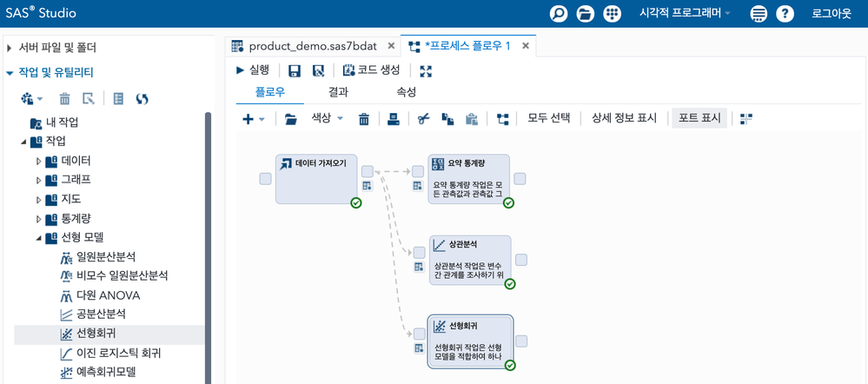This screenshot has width=868, height=384.
Task: Click the trash icon in the flow toolbar
Action: point(364,119)
